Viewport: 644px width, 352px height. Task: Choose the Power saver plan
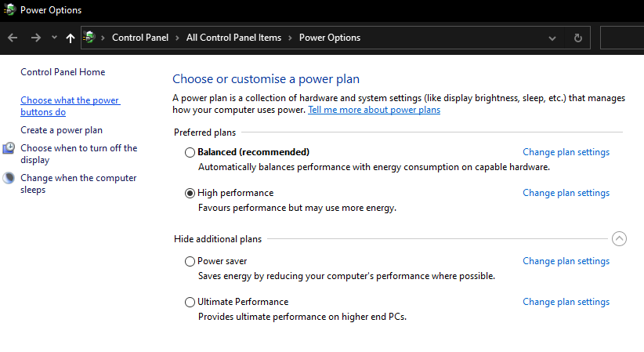tap(190, 262)
